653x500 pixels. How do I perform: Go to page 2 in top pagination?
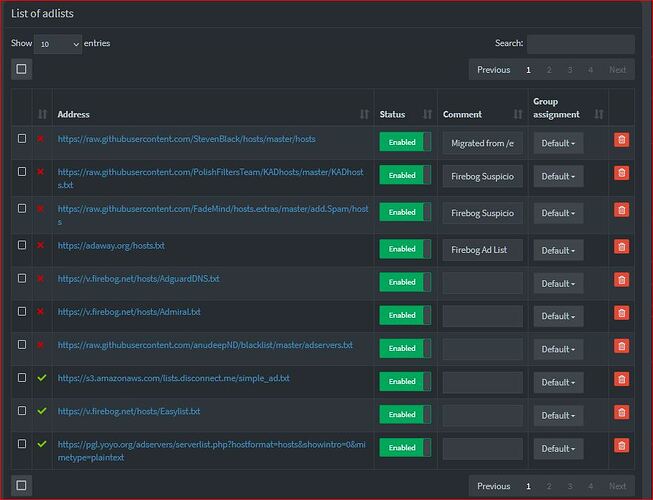(x=549, y=70)
